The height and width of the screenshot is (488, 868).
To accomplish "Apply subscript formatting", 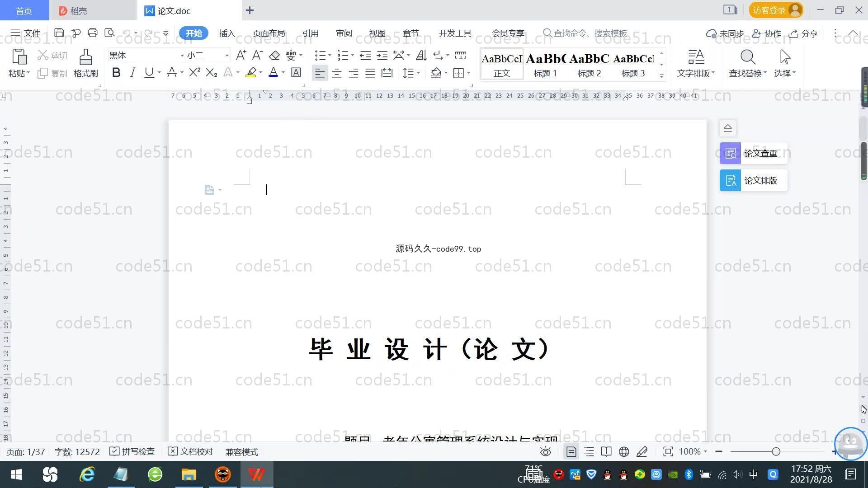I will [212, 72].
